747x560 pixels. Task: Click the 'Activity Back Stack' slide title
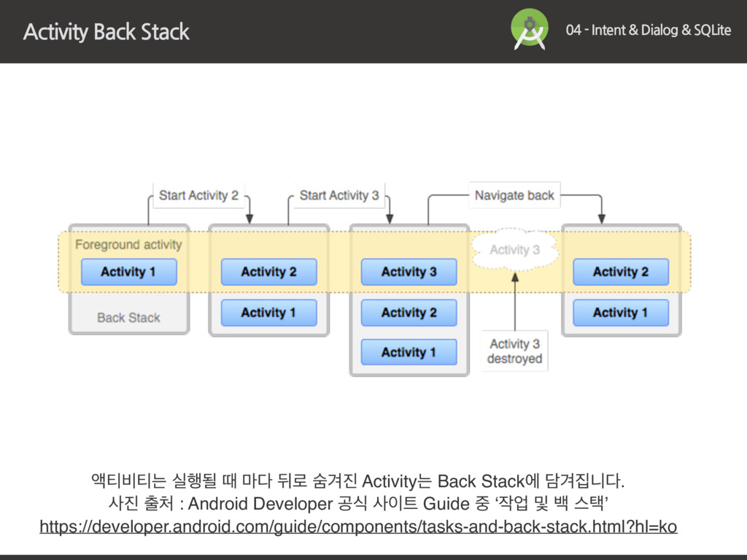tap(107, 32)
